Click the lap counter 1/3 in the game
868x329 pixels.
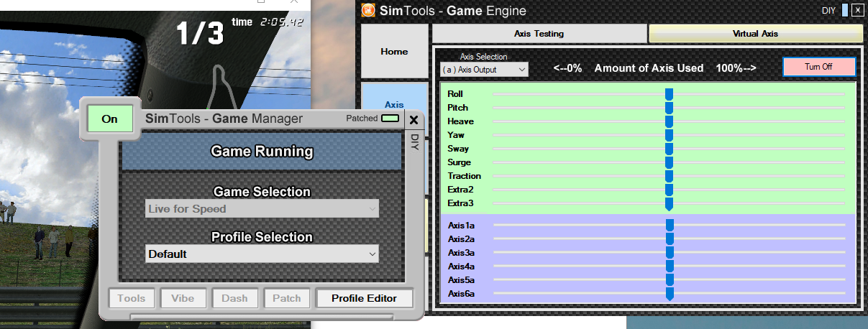201,34
